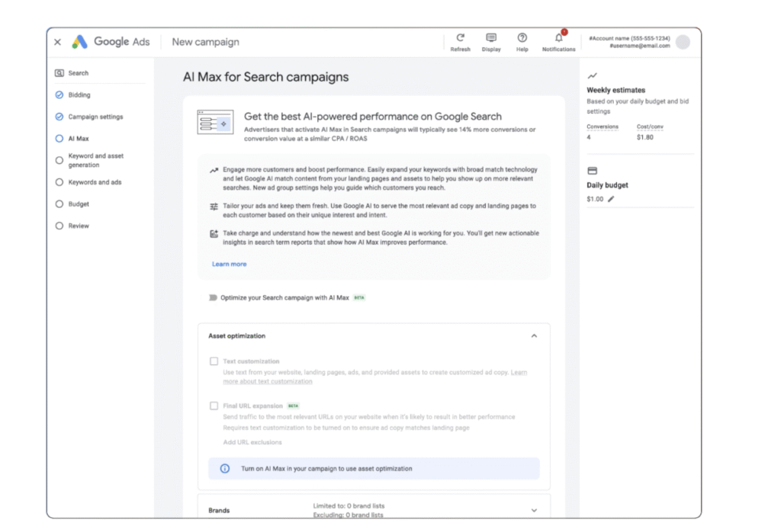Collapse the Asset optimization section chevron
This screenshot has height=532, width=781.
[534, 336]
